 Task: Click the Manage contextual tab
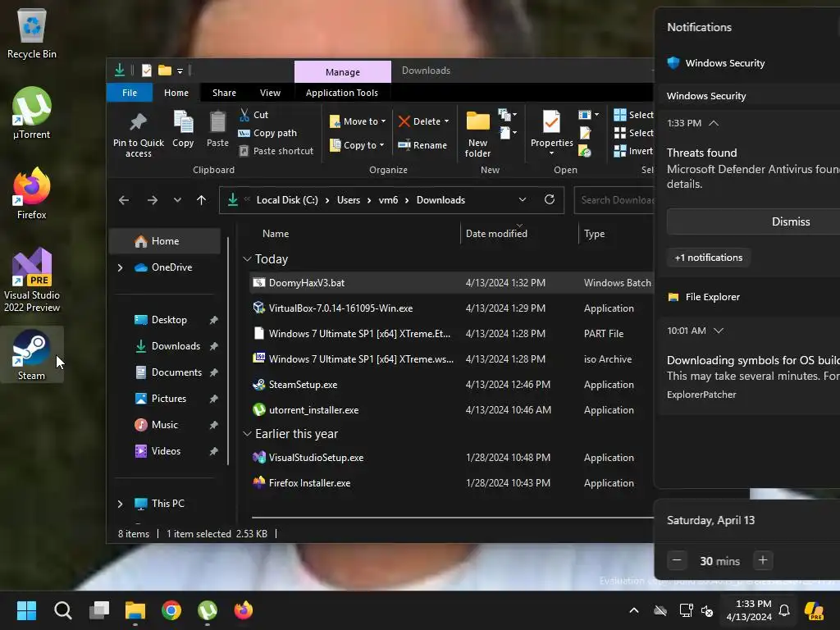343,72
